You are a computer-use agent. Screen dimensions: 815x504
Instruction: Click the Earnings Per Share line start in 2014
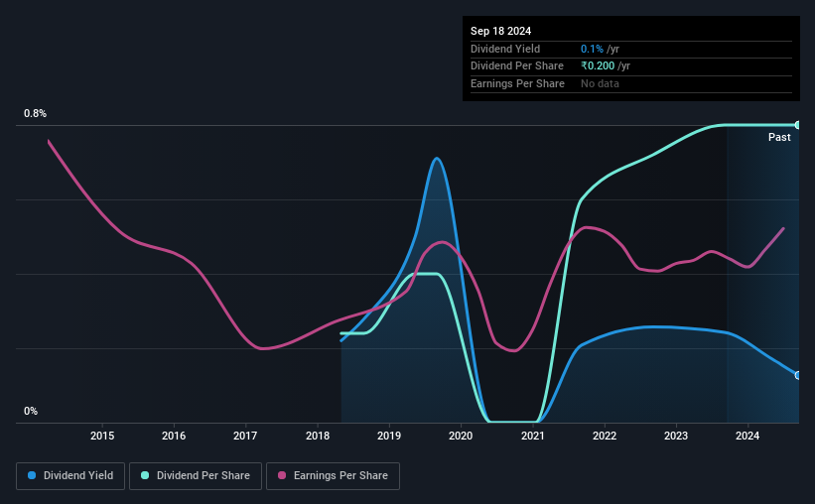[49, 140]
